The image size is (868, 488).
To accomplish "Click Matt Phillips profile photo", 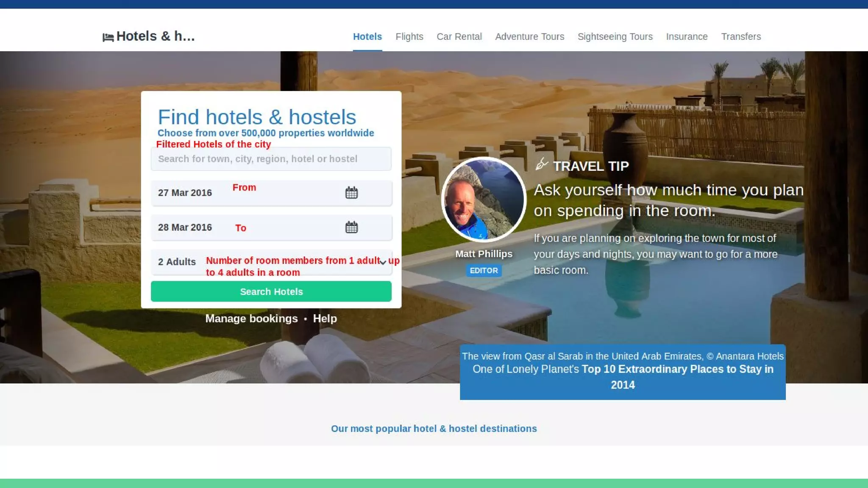I will click(x=484, y=199).
